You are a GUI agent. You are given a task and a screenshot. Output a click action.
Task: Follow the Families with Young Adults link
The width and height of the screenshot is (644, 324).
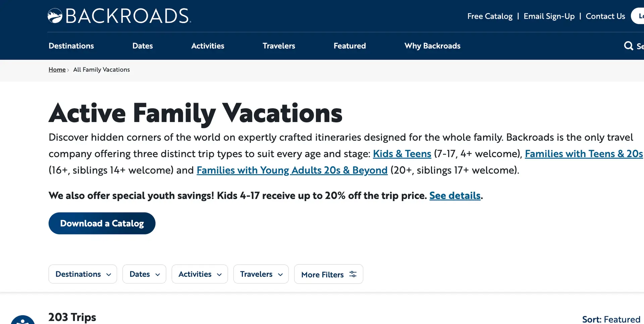[292, 170]
